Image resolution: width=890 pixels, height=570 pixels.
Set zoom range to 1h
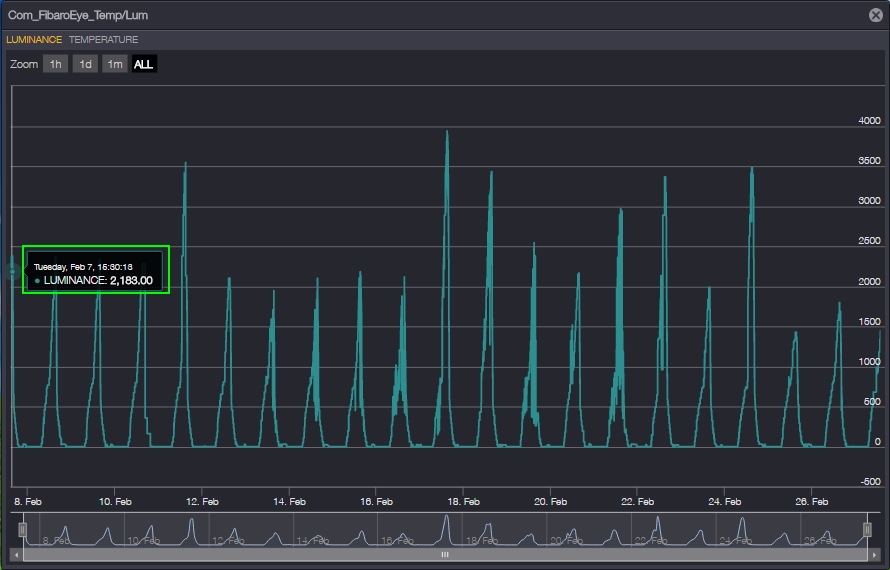click(55, 64)
